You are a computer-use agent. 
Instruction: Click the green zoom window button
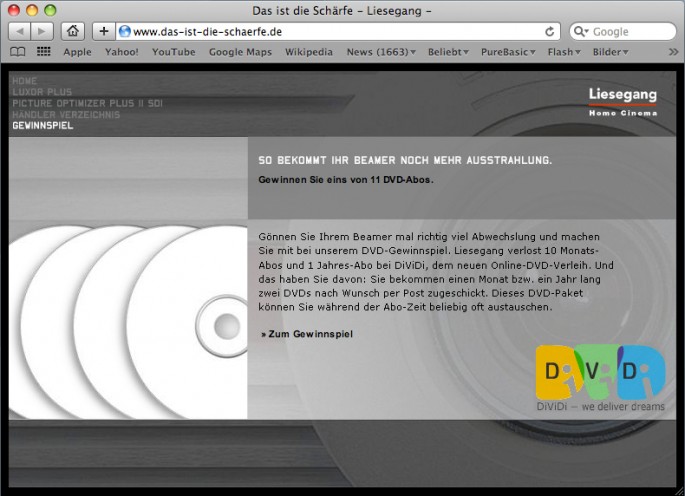click(50, 10)
